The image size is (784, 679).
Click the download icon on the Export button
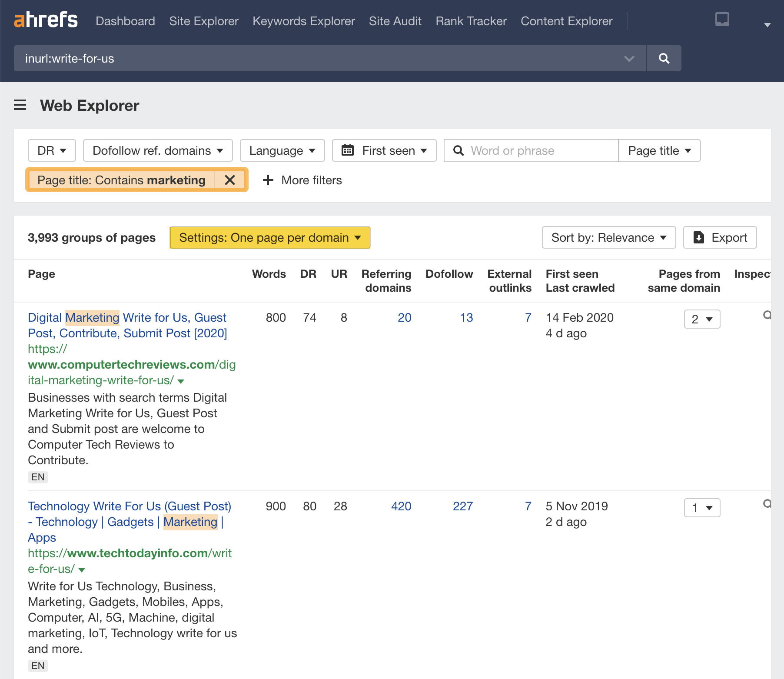[x=698, y=237]
